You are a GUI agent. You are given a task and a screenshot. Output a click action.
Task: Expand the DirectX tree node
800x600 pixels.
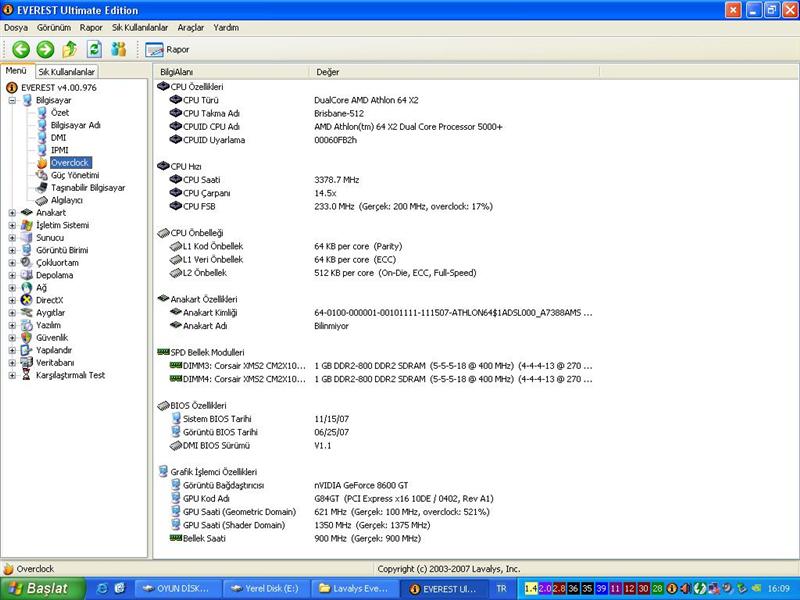coord(12,300)
